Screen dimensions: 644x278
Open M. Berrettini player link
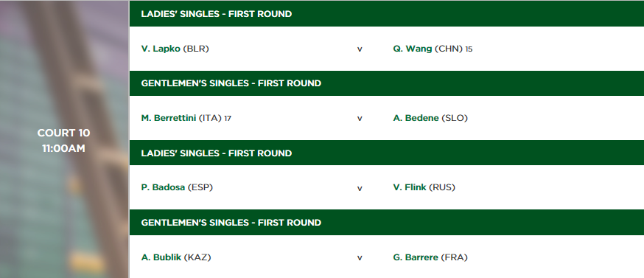[169, 119]
